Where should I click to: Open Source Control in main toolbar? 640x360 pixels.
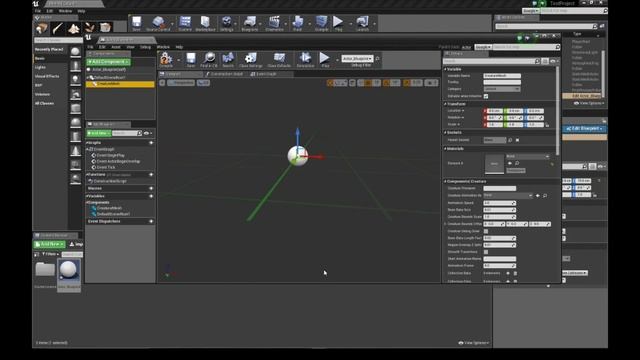158,23
